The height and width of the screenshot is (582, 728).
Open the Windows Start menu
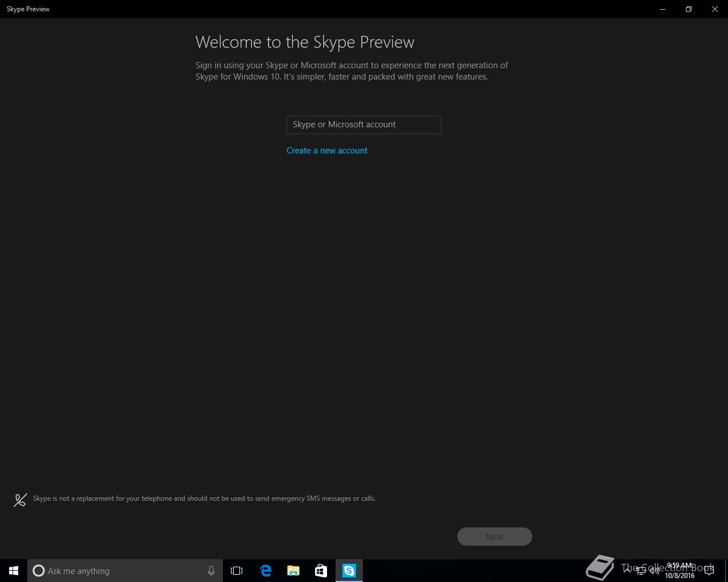pyautogui.click(x=14, y=571)
